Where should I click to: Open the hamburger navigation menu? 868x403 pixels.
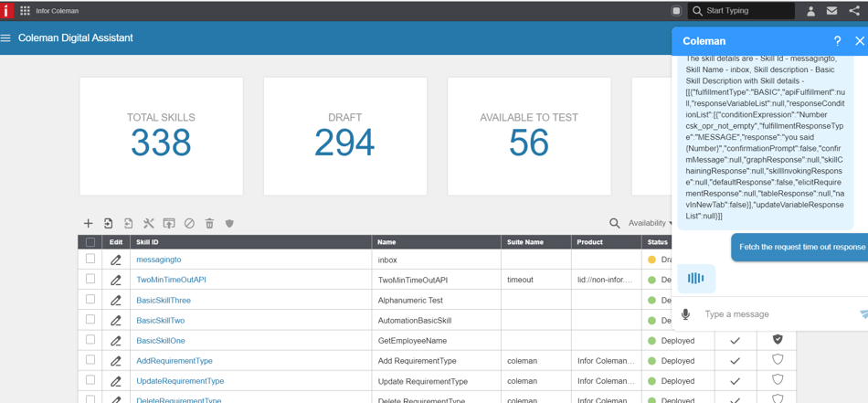6,38
